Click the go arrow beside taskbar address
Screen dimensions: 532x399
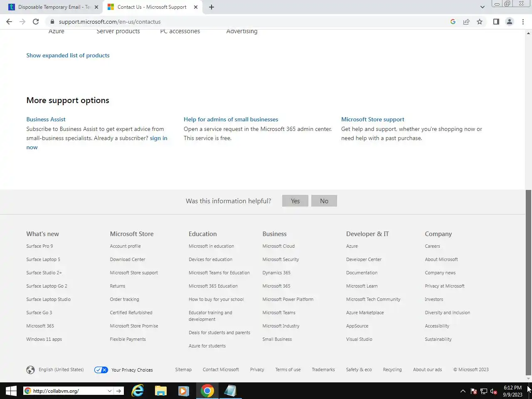[119, 391]
